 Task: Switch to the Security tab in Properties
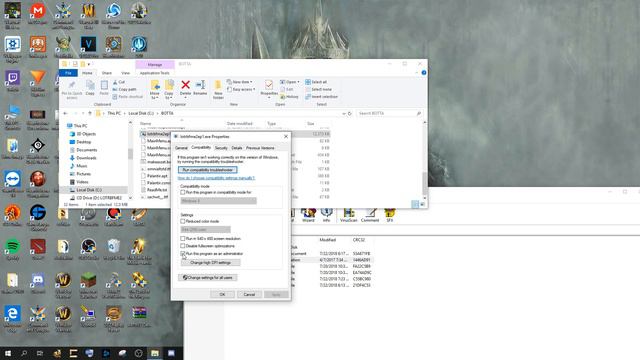click(x=221, y=148)
